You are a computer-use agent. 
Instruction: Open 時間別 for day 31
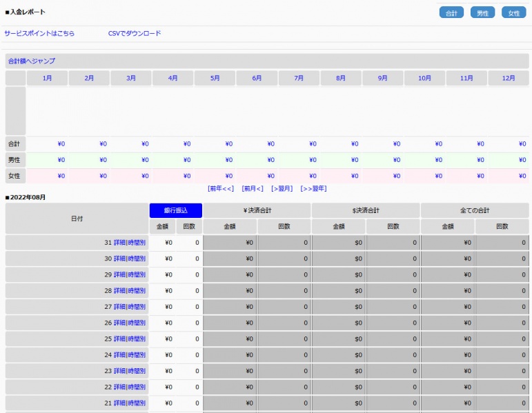137,243
